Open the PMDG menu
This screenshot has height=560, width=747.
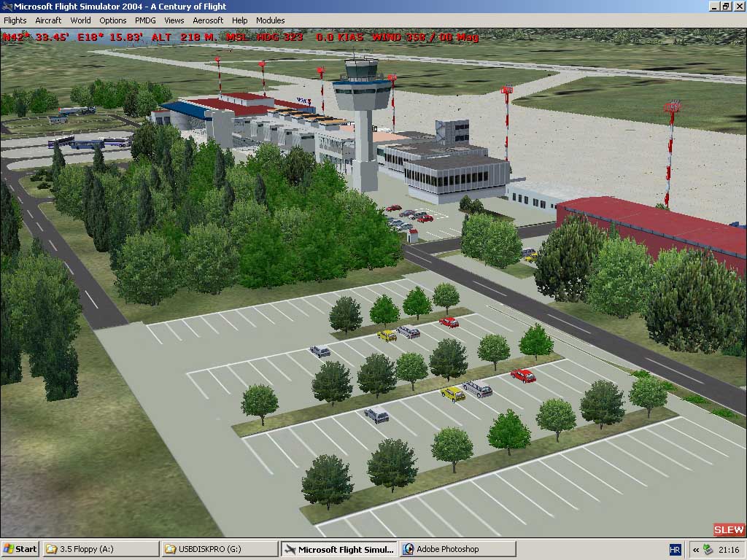point(145,20)
